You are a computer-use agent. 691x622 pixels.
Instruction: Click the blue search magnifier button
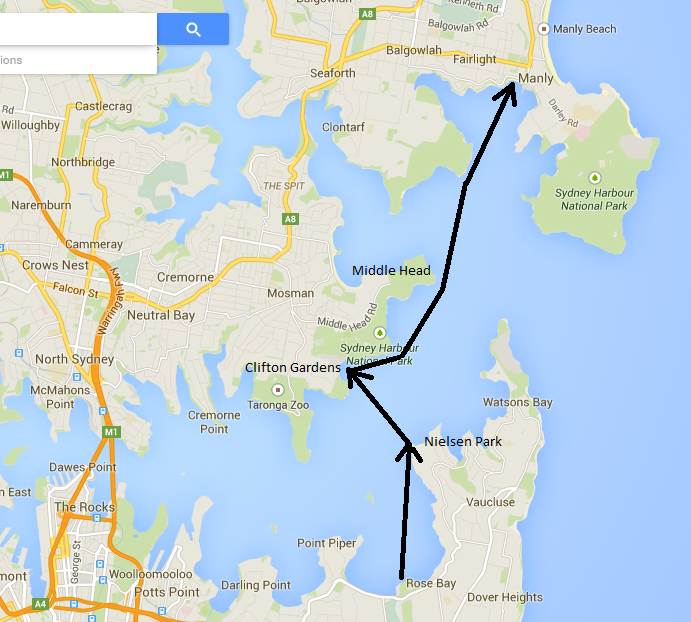click(193, 29)
